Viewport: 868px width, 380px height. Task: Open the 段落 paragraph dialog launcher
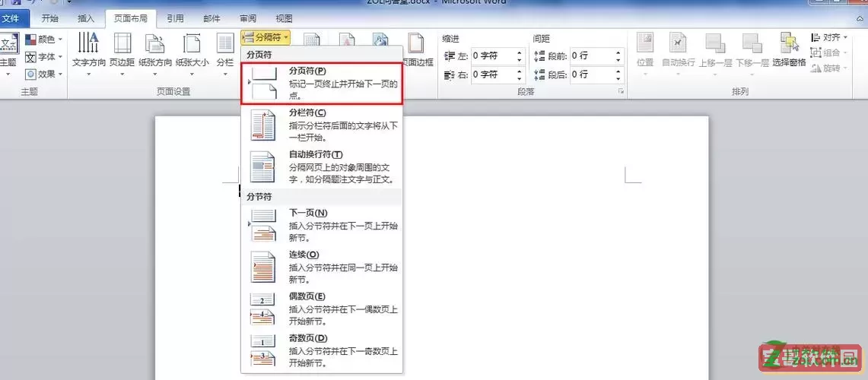coord(621,91)
